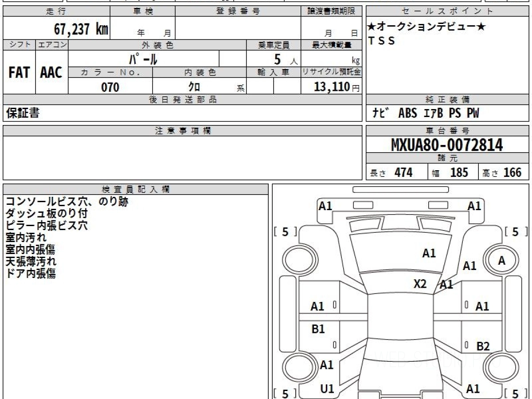
Task: Select the ピラー内張ビス穴 note
Action: (47, 226)
